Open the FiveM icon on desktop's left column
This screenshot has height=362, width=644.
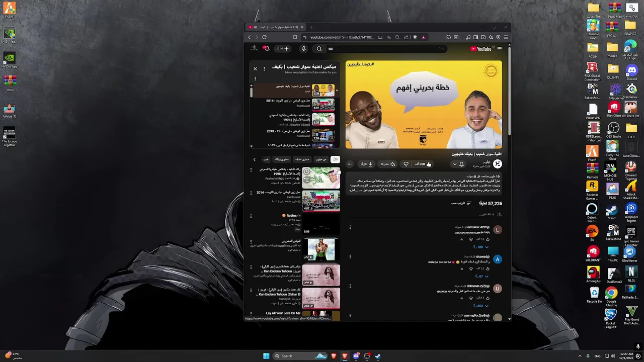(x=9, y=10)
